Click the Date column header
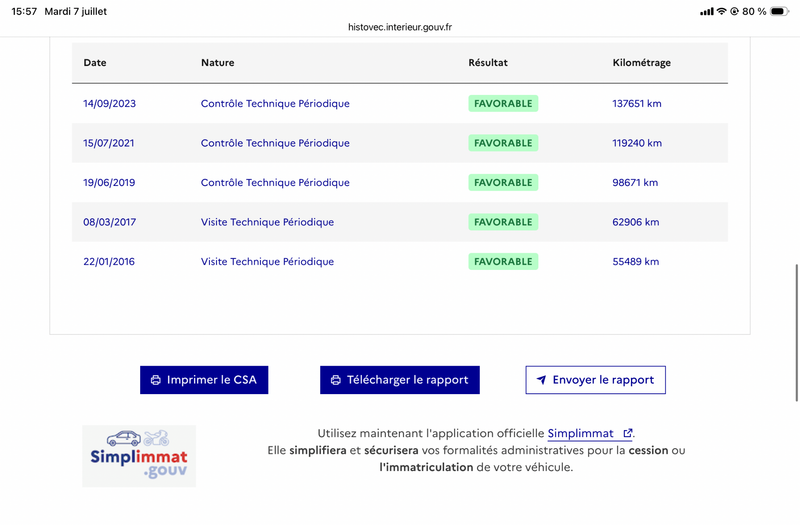The width and height of the screenshot is (800, 525). (x=95, y=63)
